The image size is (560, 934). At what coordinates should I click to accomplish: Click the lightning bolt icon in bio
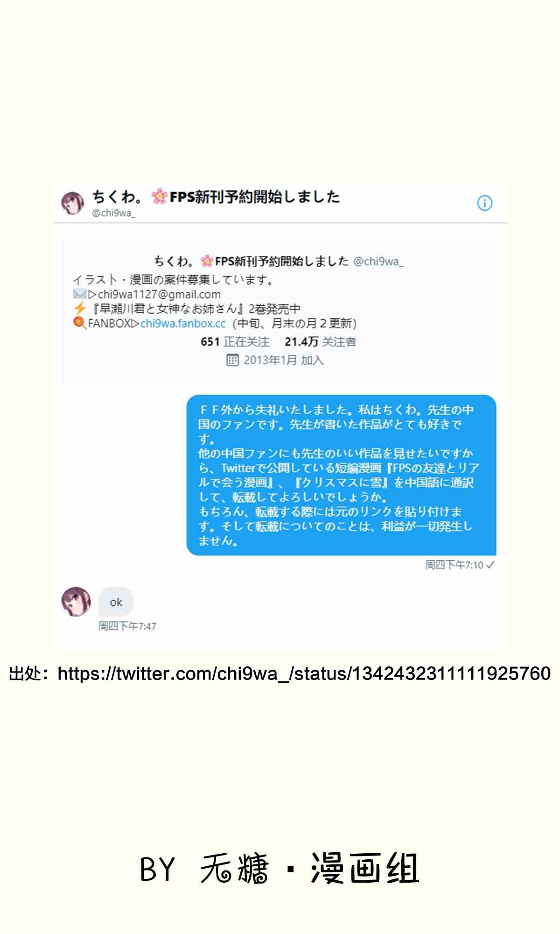click(80, 308)
